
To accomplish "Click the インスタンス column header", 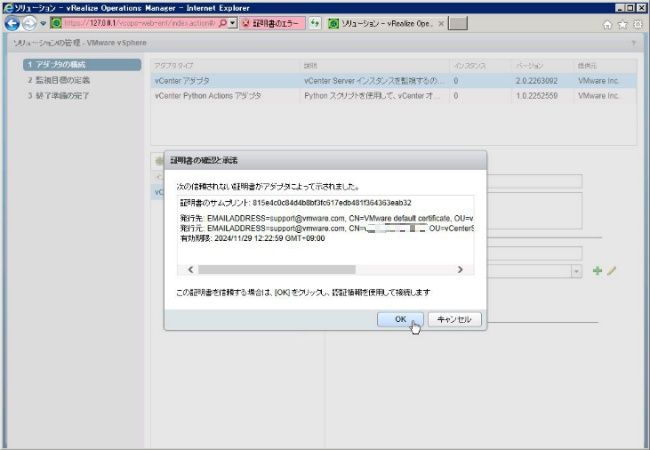I will pyautogui.click(x=481, y=66).
